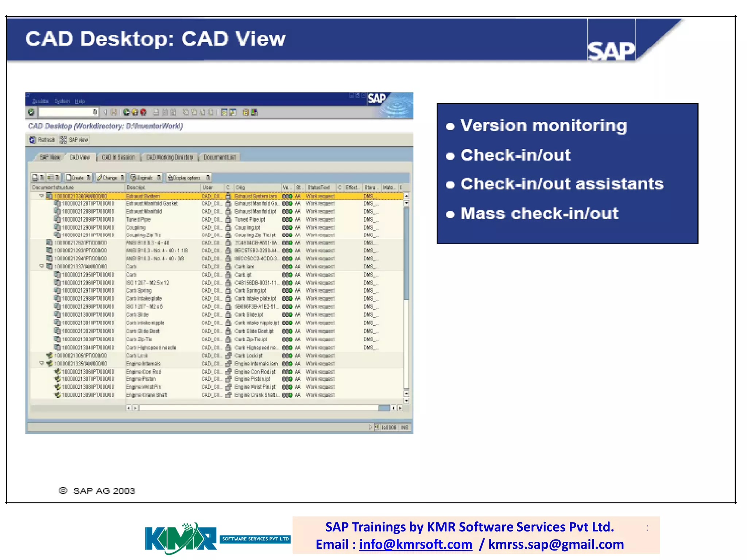Screen dimensions: 747x560
Task: Select the Tuned Pipe document row
Action: (217, 219)
